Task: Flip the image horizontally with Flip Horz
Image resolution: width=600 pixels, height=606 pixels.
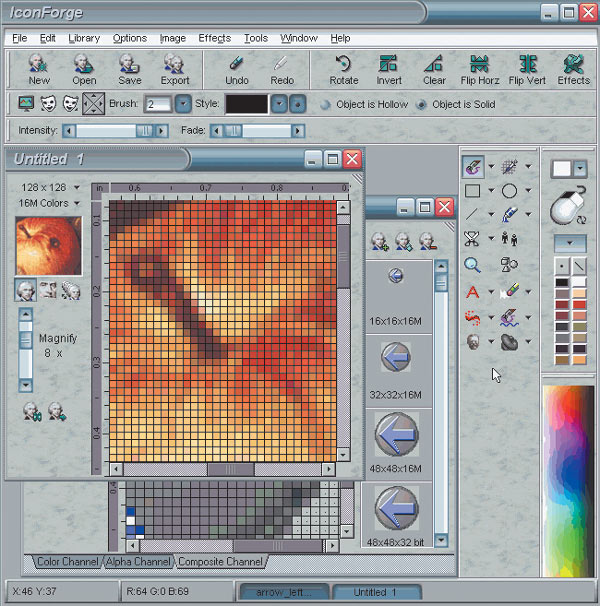Action: tap(479, 69)
